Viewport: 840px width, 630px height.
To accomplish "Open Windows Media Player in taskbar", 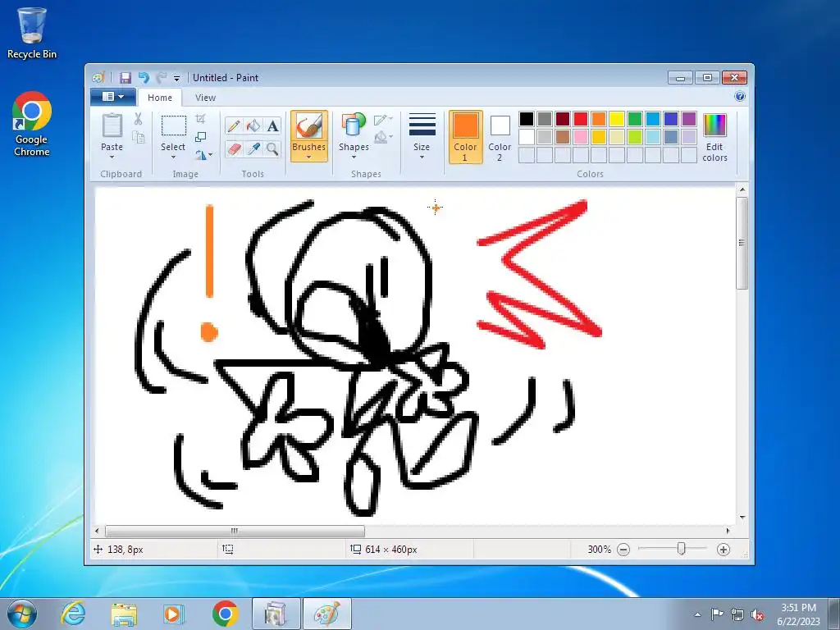I will click(x=174, y=614).
